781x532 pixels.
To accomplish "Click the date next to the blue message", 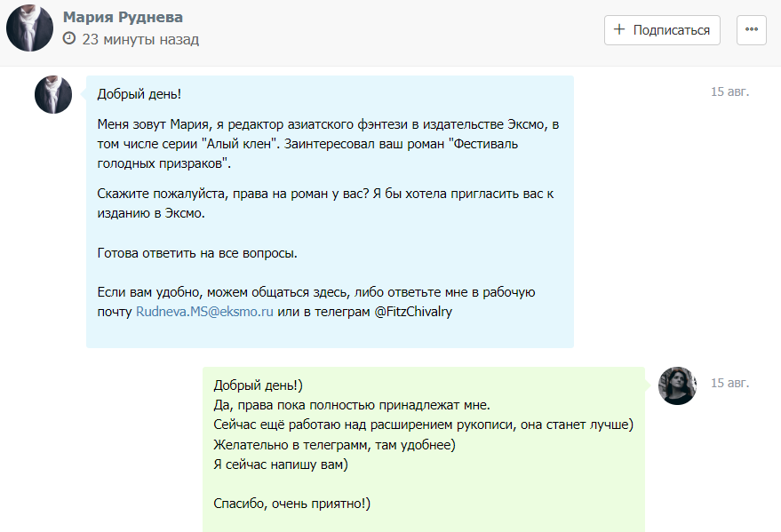I will (x=729, y=91).
